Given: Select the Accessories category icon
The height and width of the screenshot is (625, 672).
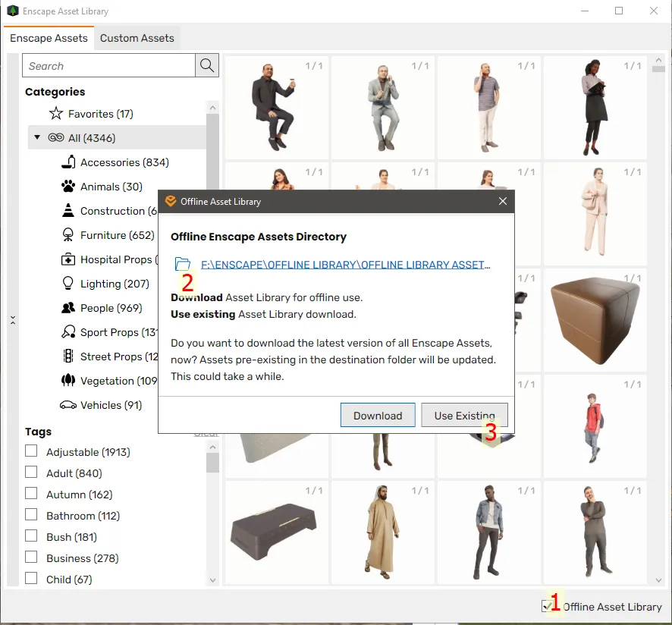Looking at the screenshot, I should point(68,162).
